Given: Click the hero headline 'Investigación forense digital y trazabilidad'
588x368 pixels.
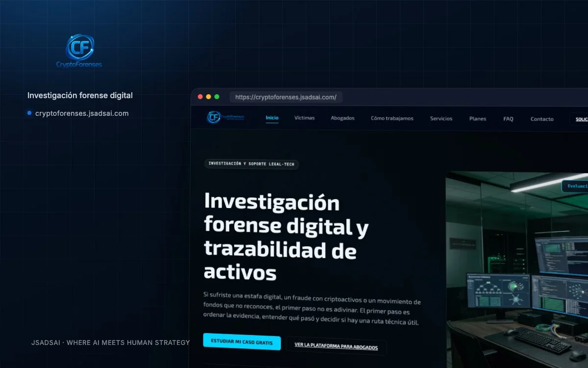Looking at the screenshot, I should (287, 236).
